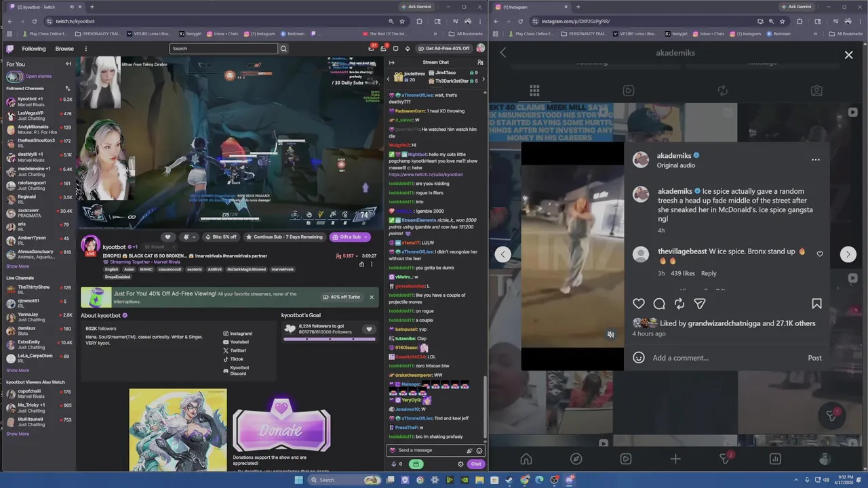Open the emote picker in chat box

(479, 451)
